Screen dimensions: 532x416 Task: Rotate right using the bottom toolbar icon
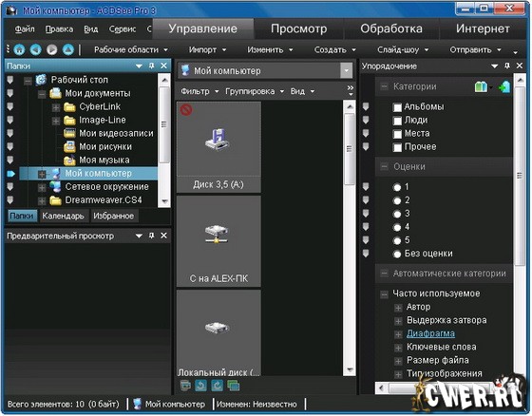(x=218, y=386)
